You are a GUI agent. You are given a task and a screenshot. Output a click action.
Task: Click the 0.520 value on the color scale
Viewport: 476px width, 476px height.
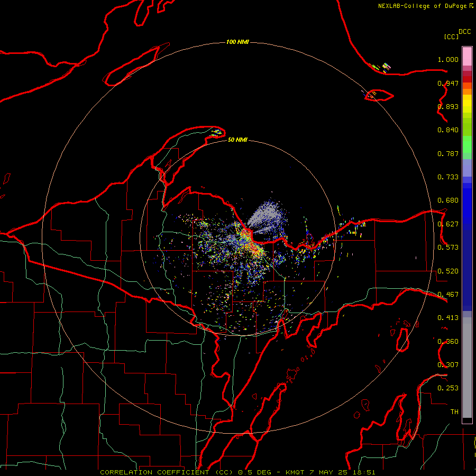point(448,271)
